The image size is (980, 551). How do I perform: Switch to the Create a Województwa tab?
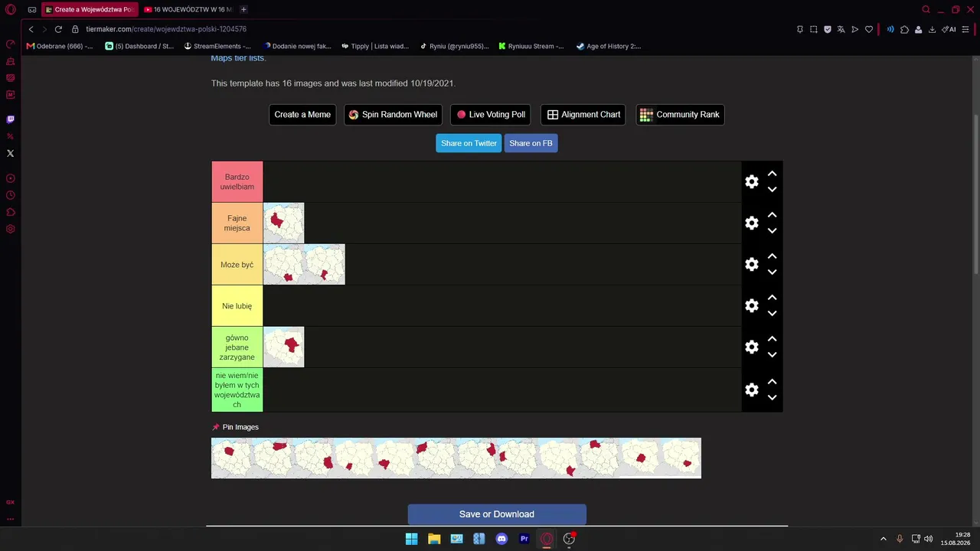(x=89, y=9)
